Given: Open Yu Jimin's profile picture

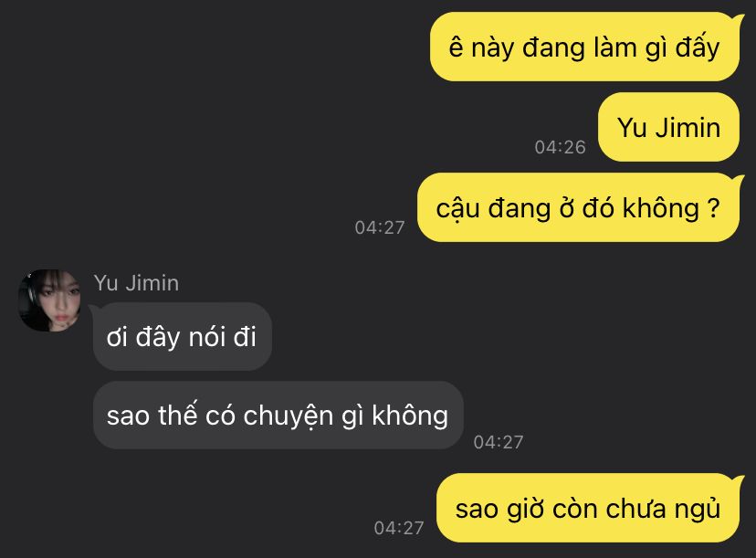Looking at the screenshot, I should pyautogui.click(x=49, y=300).
